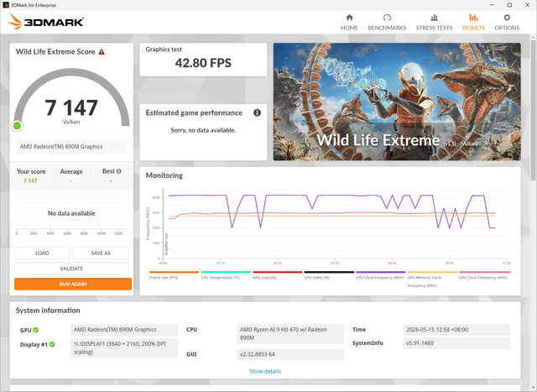This screenshot has height=392, width=537.
Task: Click the Wild Life Extreme banner image
Action: point(397,102)
